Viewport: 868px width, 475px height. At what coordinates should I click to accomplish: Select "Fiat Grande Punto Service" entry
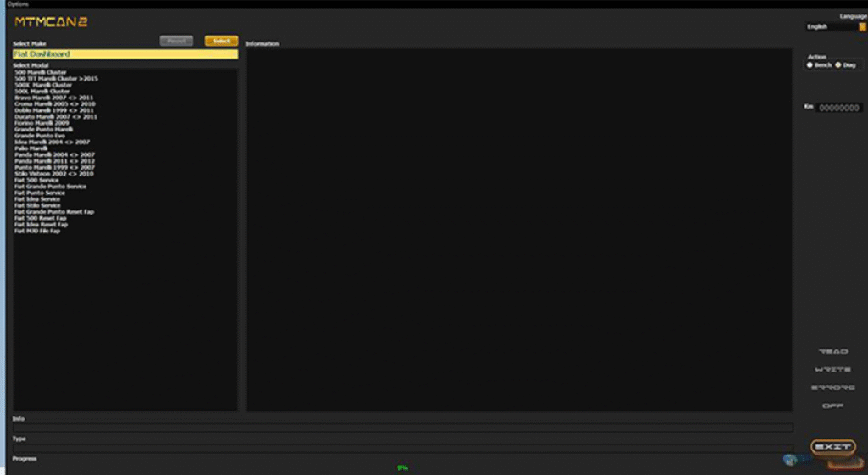pos(50,187)
